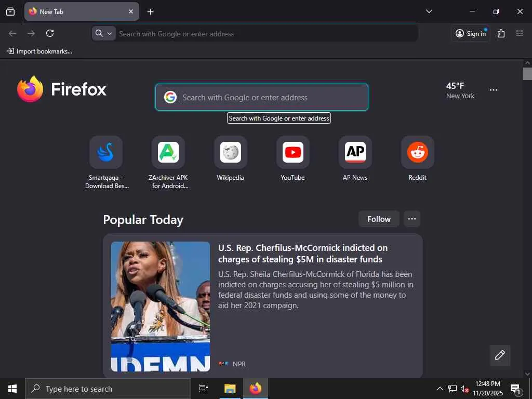Open the network status tray icon
Screen dimensions: 532x399
(x=453, y=389)
